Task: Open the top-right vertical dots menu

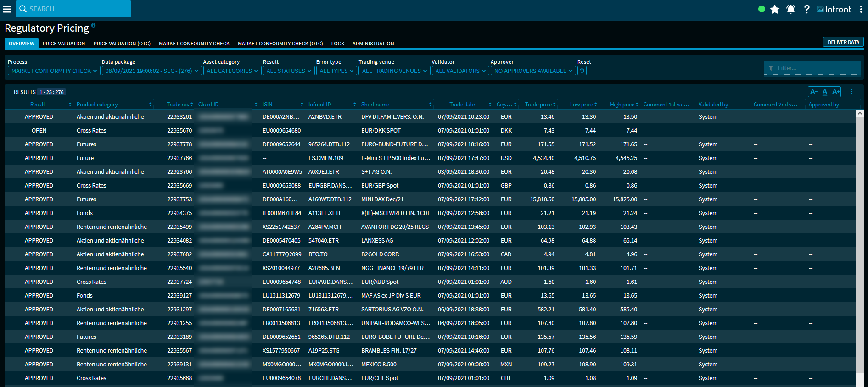Action: click(x=861, y=9)
